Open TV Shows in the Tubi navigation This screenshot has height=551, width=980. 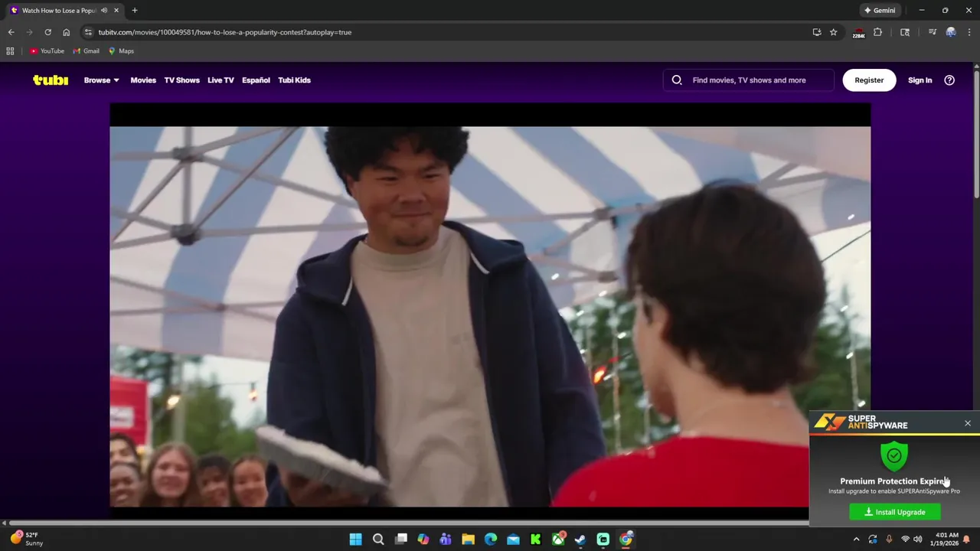(x=181, y=80)
